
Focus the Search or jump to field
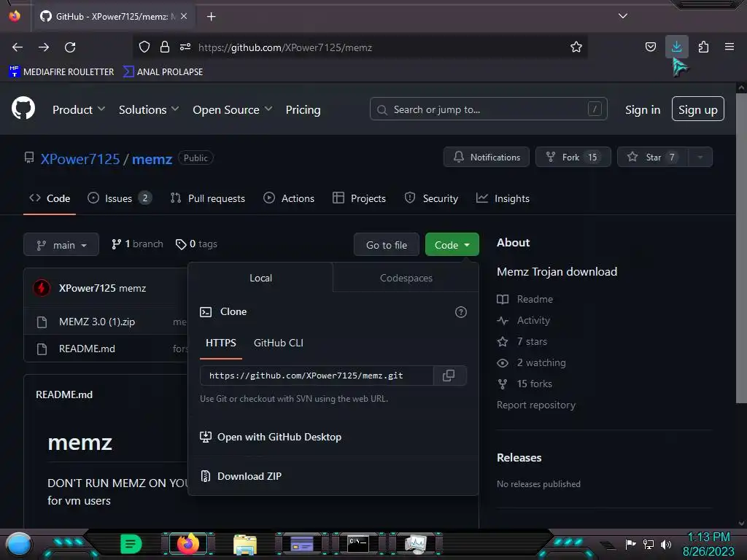(x=488, y=109)
